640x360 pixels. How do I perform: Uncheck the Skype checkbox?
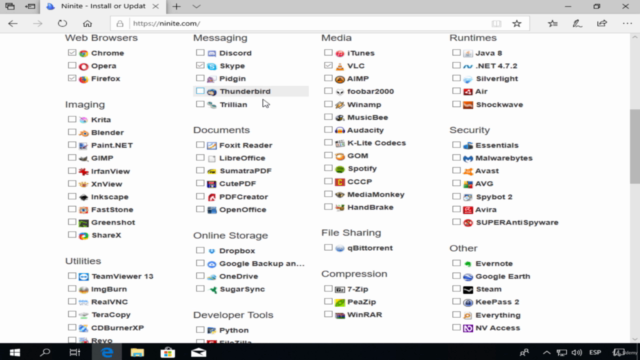point(200,65)
